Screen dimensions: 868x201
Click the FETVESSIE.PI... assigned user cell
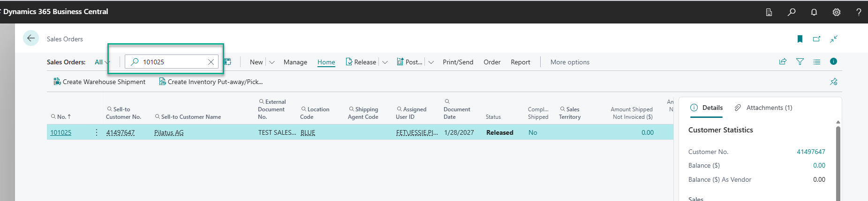click(x=417, y=132)
